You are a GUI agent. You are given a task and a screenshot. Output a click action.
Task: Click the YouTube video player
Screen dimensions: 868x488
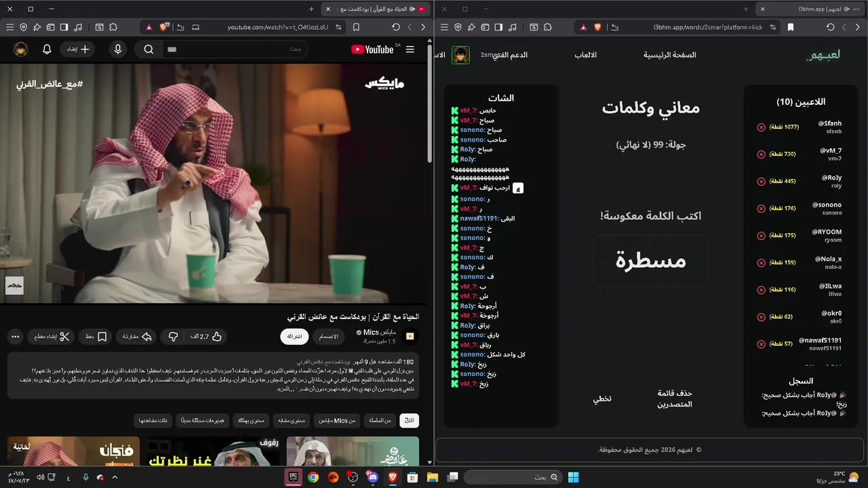(x=213, y=183)
